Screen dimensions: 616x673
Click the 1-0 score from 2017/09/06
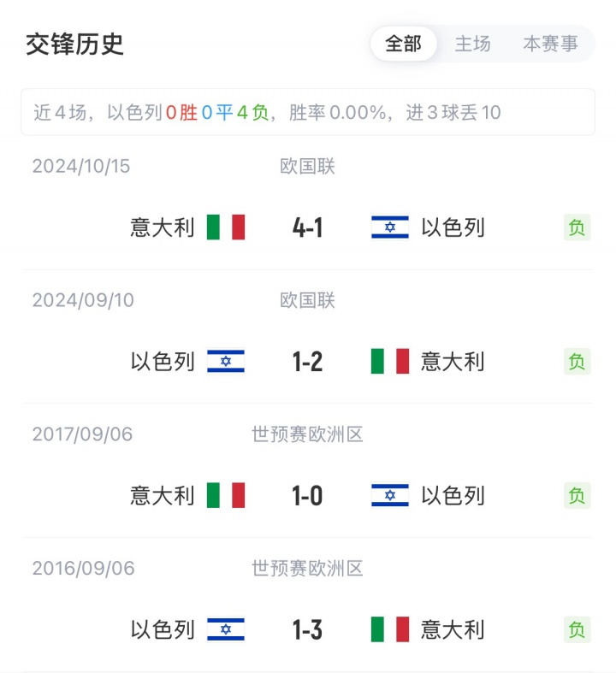tap(307, 495)
